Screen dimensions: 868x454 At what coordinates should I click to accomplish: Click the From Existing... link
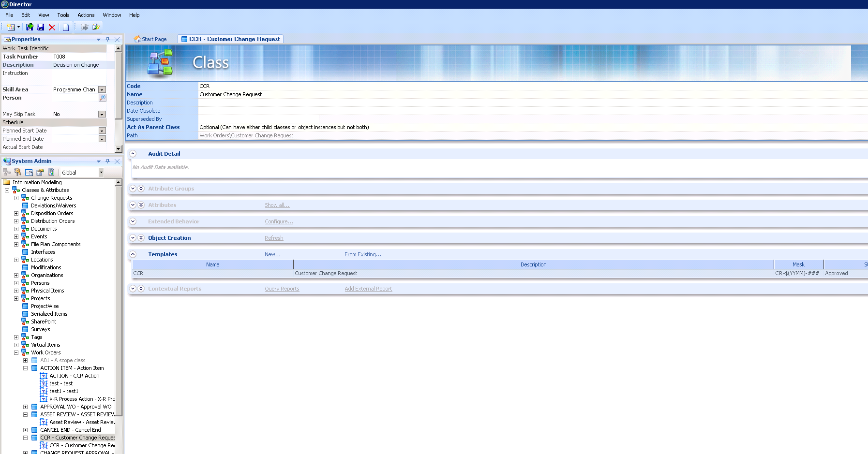point(363,254)
